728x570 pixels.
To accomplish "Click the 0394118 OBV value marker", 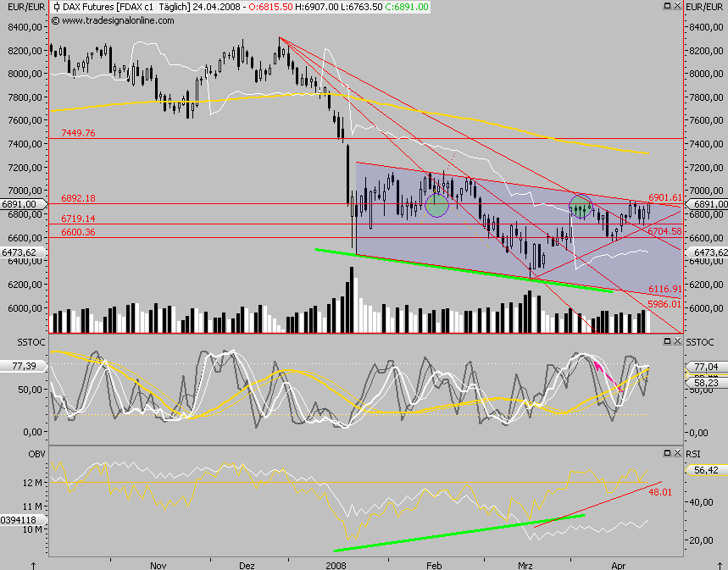I will [23, 520].
